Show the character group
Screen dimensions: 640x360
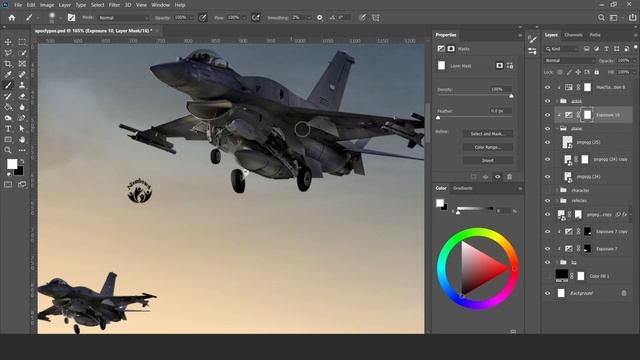(x=548, y=190)
